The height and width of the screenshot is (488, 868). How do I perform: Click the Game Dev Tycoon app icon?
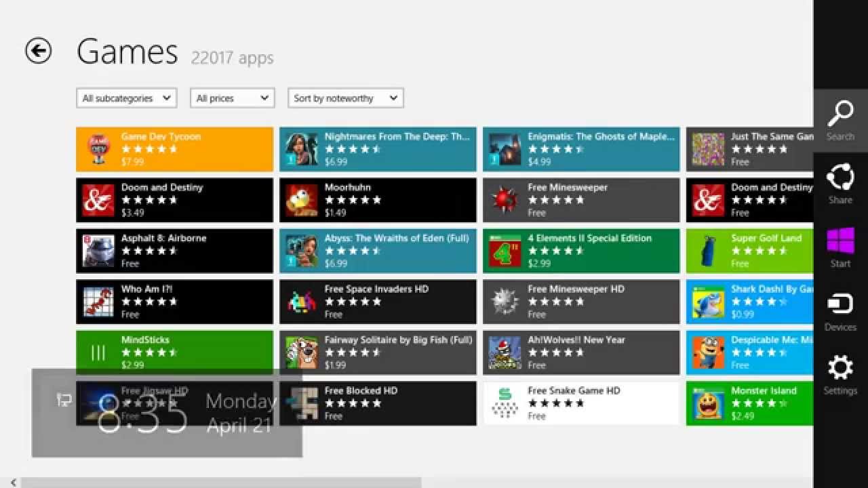[98, 149]
